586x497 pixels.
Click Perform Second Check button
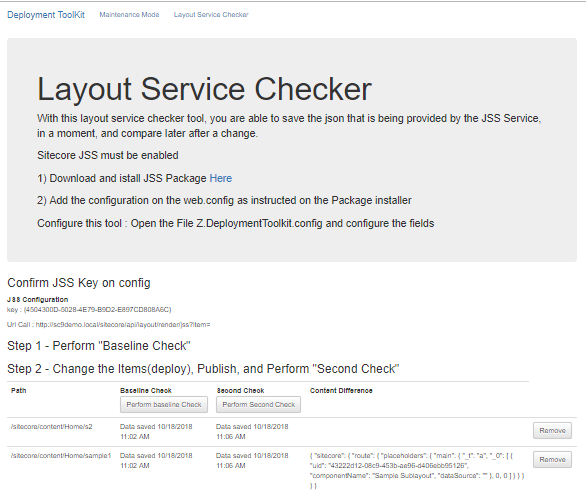pos(258,404)
